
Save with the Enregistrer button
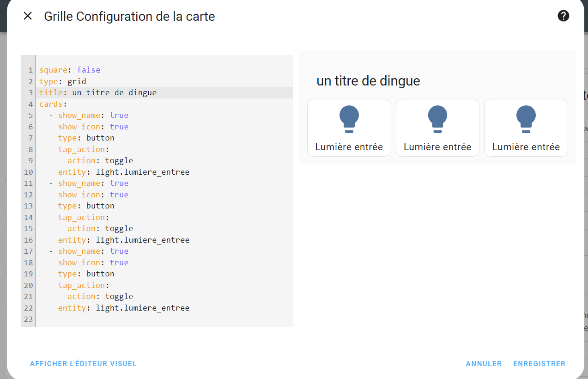[539, 364]
